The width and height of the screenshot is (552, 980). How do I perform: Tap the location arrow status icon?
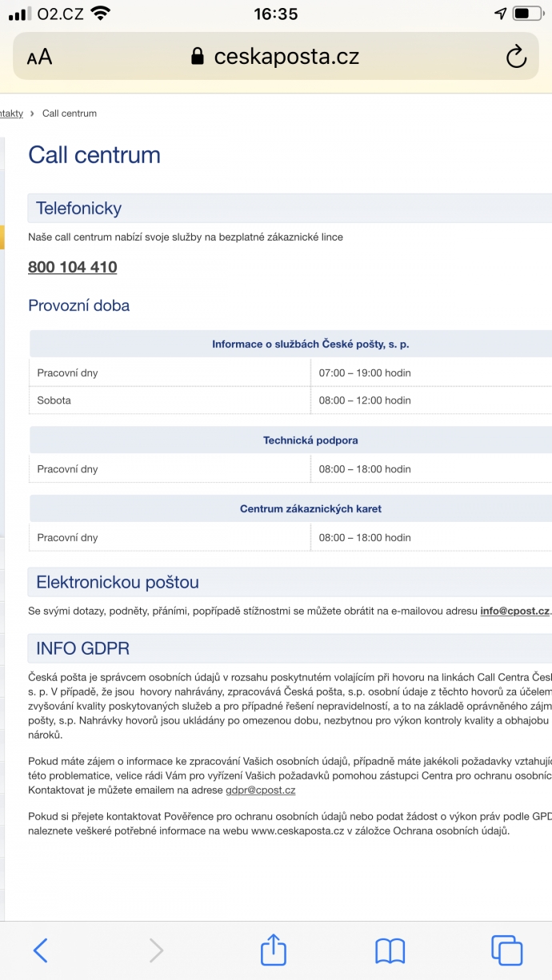[501, 14]
